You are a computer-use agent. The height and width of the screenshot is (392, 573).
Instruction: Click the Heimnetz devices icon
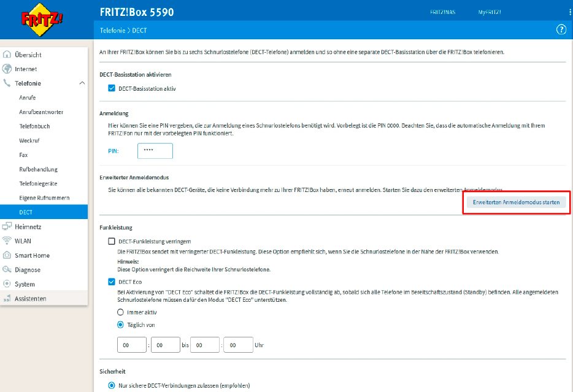pyautogui.click(x=7, y=226)
